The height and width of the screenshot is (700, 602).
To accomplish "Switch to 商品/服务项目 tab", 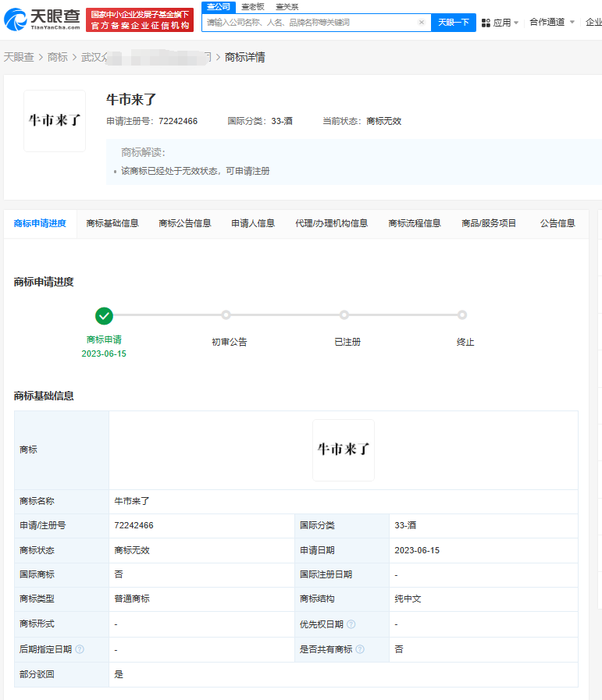I will pyautogui.click(x=489, y=223).
